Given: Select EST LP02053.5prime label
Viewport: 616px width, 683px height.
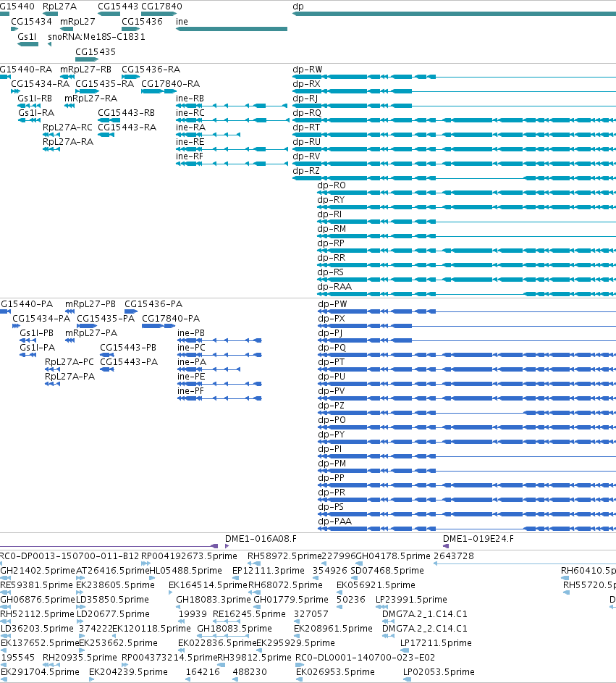Looking at the screenshot, I should 439,672.
